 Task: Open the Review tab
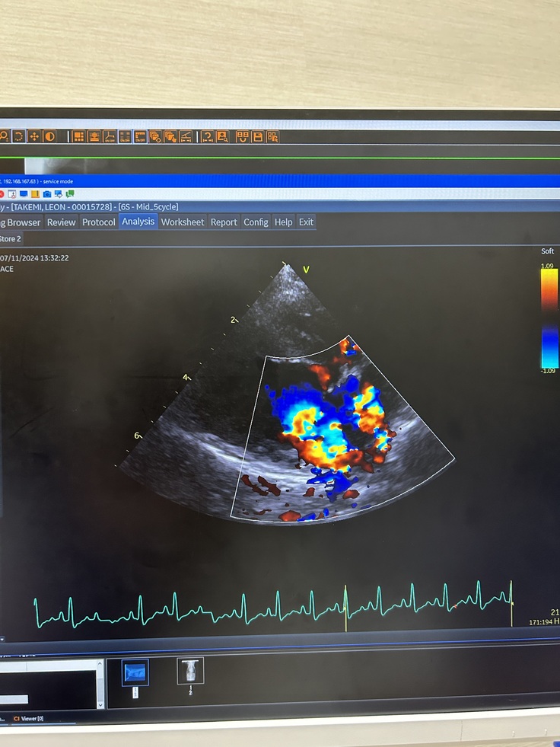tap(61, 222)
